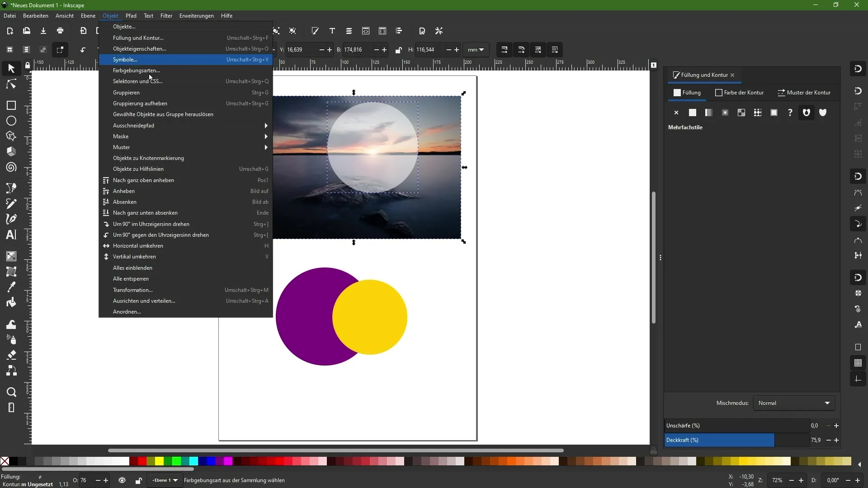
Task: Adjust the Deckkraft opacity slider
Action: (x=736, y=440)
